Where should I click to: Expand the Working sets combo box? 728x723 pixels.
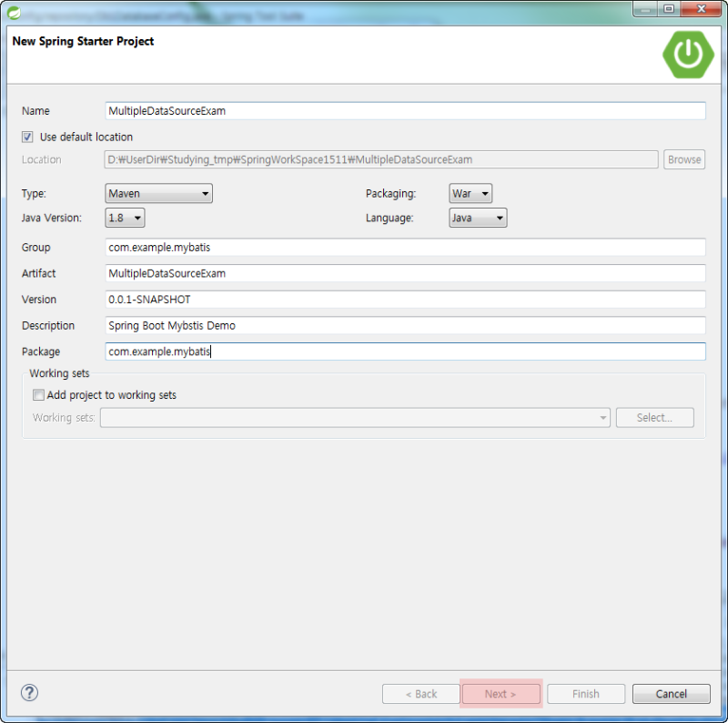click(355, 417)
